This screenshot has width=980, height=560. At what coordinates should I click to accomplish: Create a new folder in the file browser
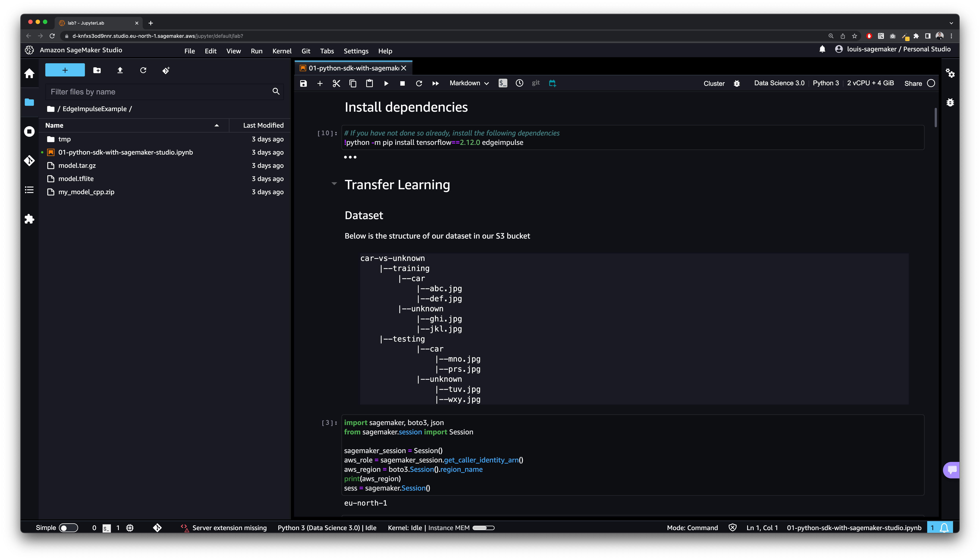[97, 70]
